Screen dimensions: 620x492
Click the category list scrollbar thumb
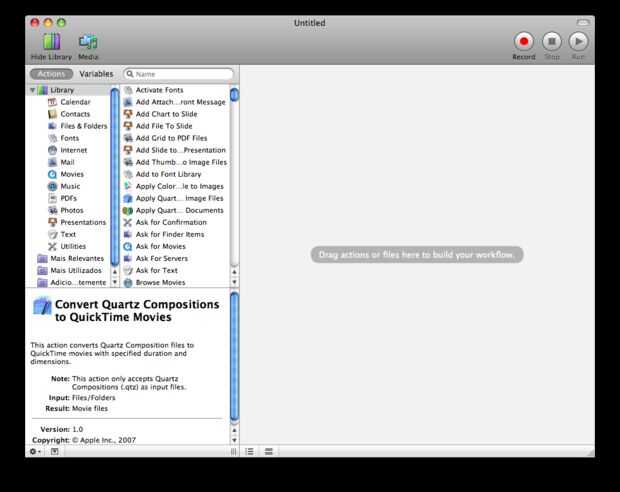pos(115,176)
